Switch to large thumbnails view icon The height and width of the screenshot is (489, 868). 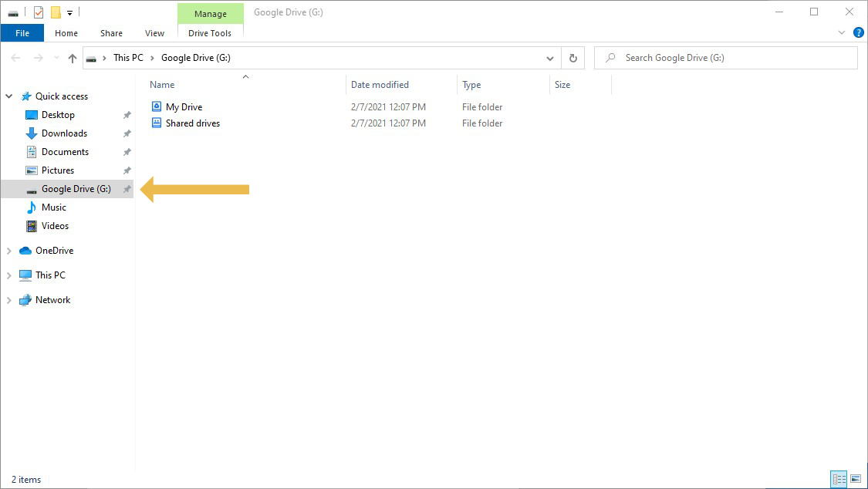[x=855, y=479]
